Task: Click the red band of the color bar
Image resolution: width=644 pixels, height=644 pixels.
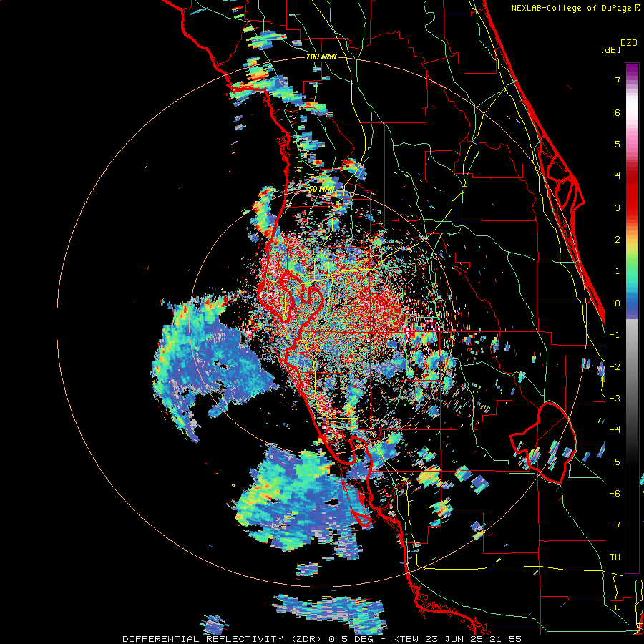Action: click(x=632, y=193)
